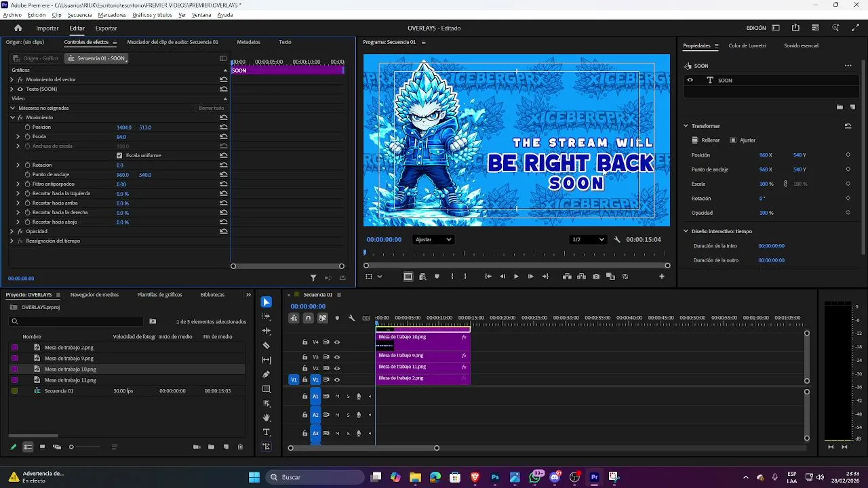The height and width of the screenshot is (488, 868).
Task: Expand Movimiento del vector effect
Action: (12, 79)
